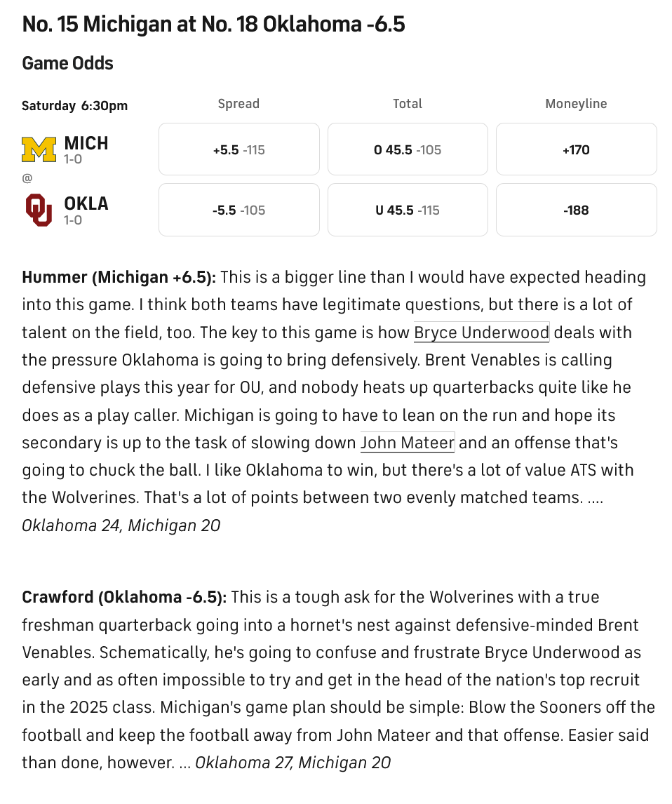Click the Oklahoma 27, Michigan 20 prediction
Image resolution: width=672 pixels, height=804 pixels.
(x=293, y=763)
